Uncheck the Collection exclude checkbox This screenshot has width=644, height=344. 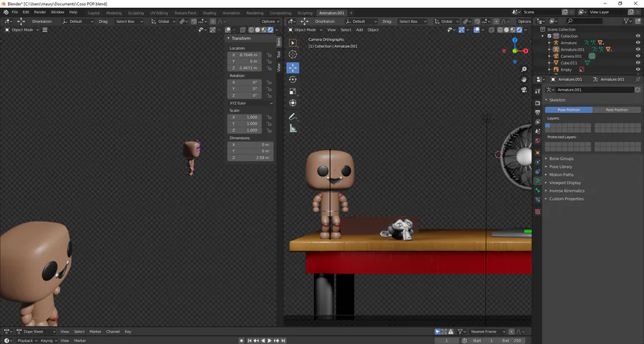(550, 36)
